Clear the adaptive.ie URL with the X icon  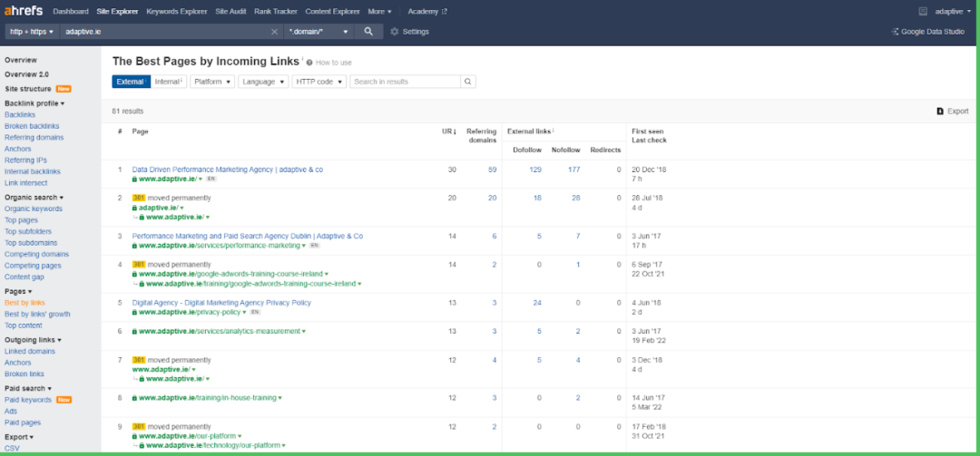tap(275, 32)
